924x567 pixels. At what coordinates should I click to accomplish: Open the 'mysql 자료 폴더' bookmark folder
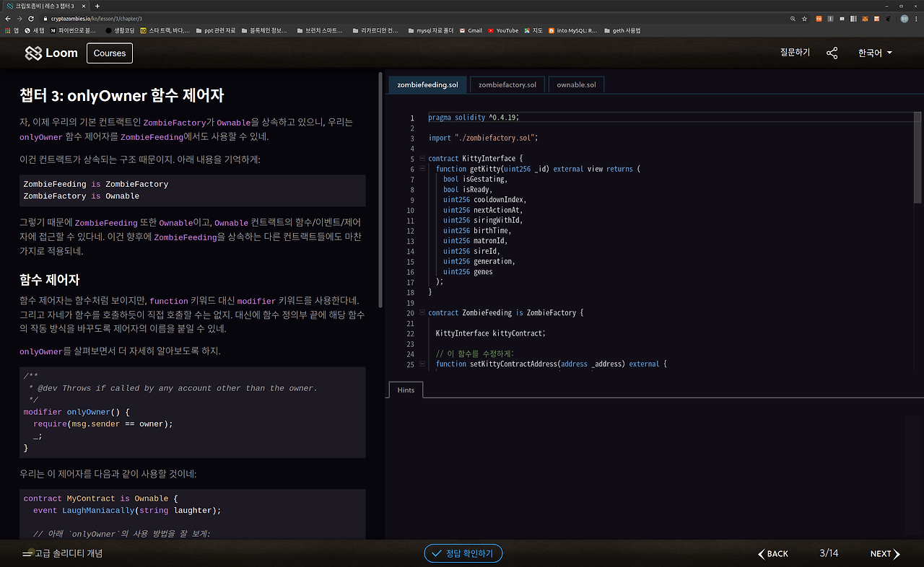430,30
